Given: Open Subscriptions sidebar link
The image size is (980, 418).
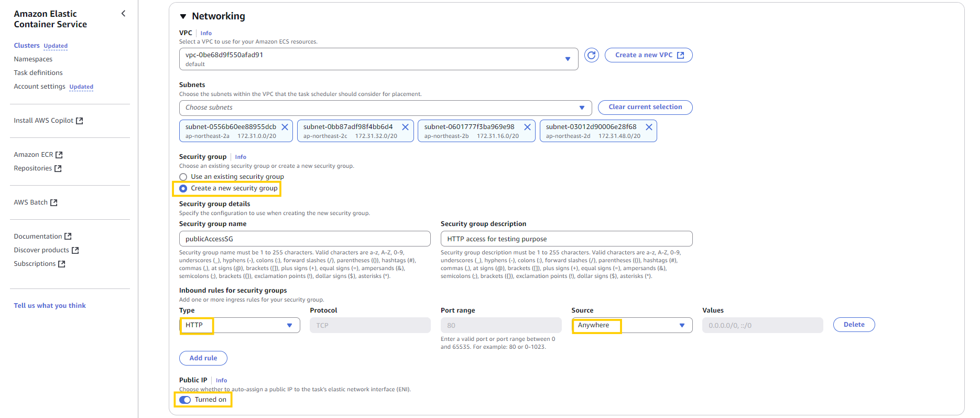Looking at the screenshot, I should click(x=35, y=264).
